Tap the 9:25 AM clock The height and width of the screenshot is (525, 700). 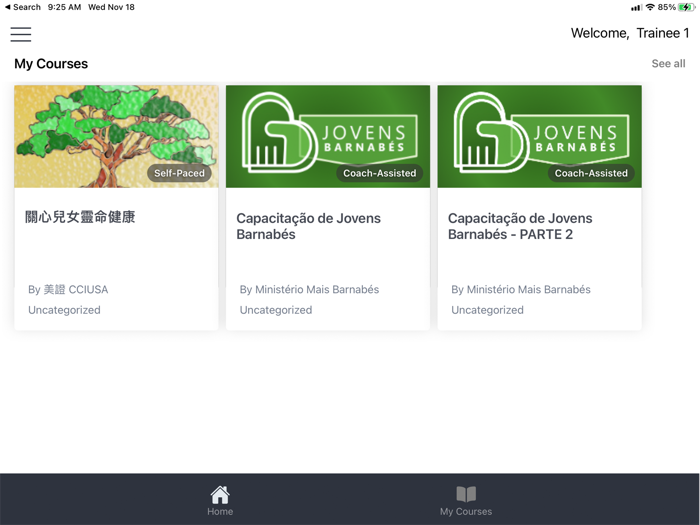click(x=64, y=7)
